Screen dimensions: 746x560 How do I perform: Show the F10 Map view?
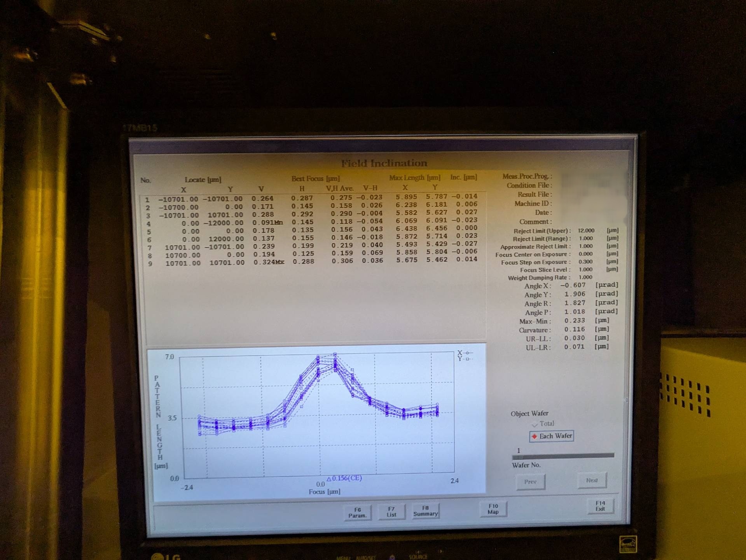[x=493, y=509]
